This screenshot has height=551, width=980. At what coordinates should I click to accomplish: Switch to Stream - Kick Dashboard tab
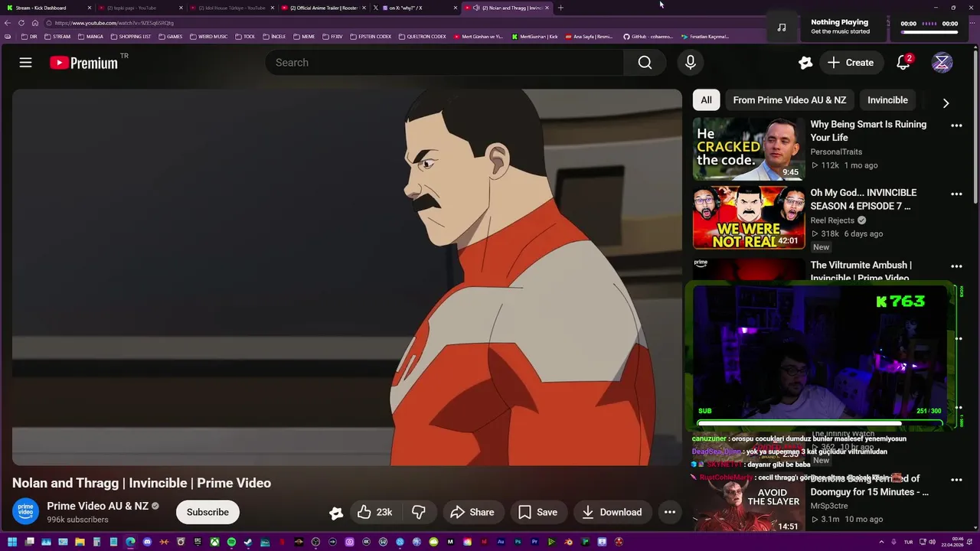click(47, 8)
